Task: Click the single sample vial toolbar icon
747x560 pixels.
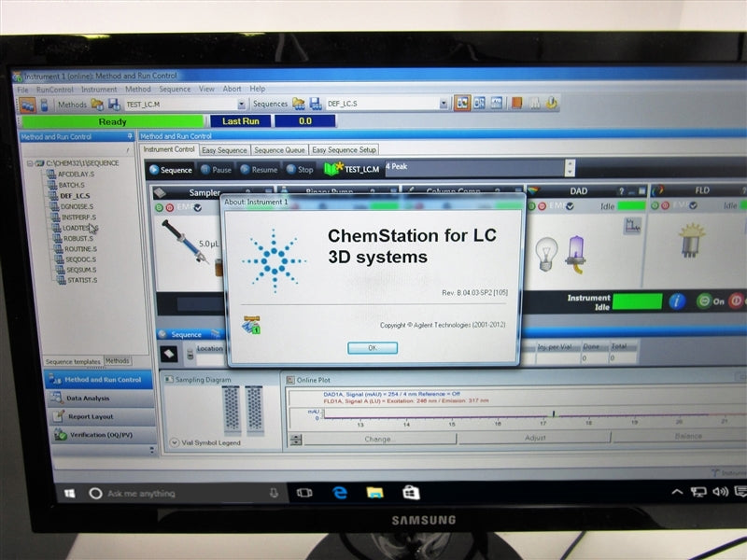Action: (x=44, y=105)
